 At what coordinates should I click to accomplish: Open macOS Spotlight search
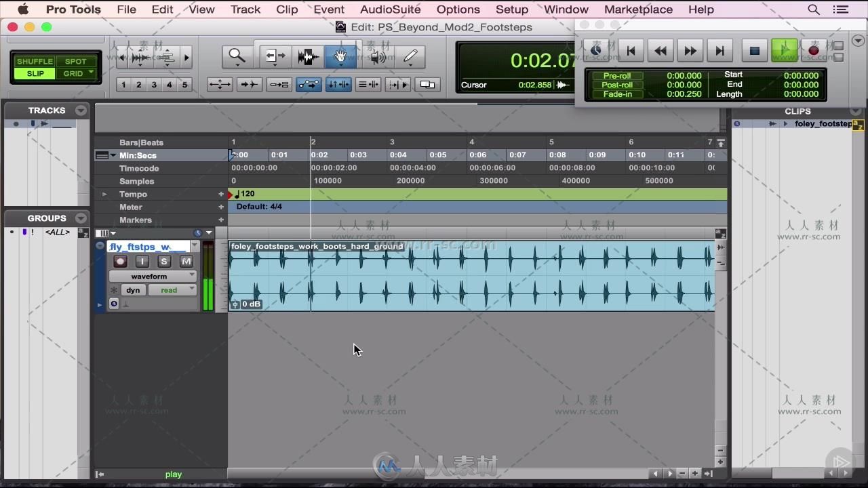[x=813, y=9]
